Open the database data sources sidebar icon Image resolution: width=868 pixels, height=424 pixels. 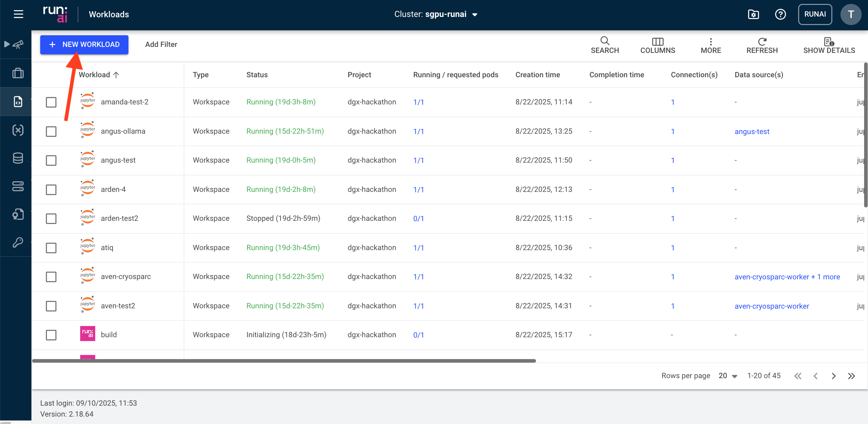[x=18, y=158]
